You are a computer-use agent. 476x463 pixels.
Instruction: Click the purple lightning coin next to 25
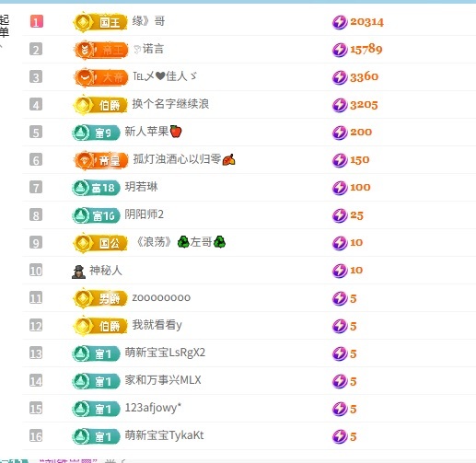pos(340,215)
